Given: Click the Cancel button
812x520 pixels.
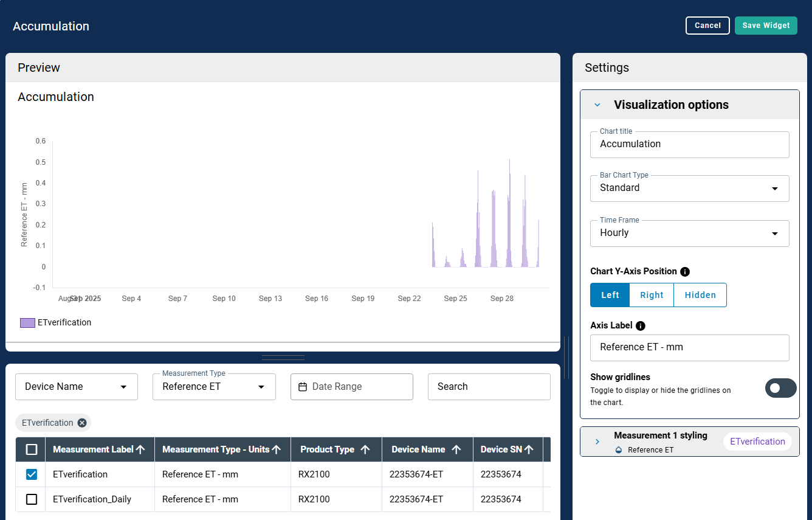Looking at the screenshot, I should 707,26.
